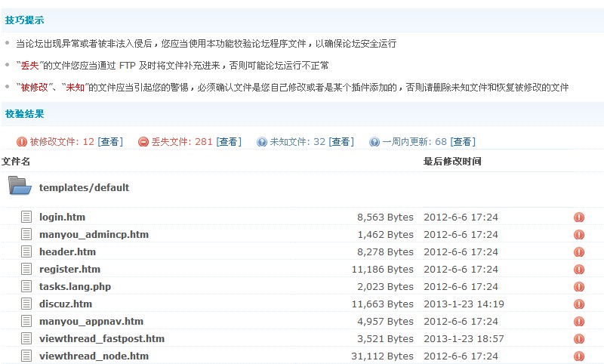Click the 文件名 column header
604x364 pixels.
(x=16, y=162)
